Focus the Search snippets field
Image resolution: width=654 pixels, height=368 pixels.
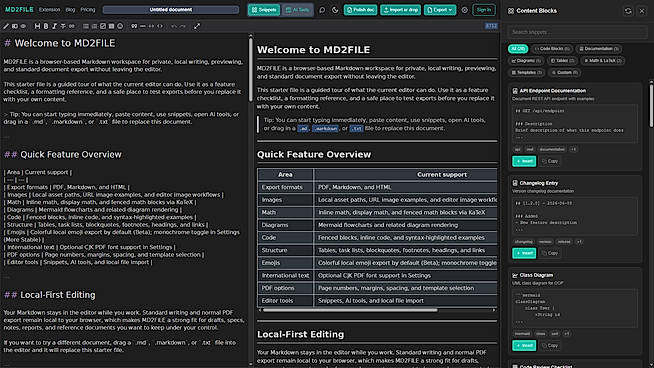coord(578,32)
